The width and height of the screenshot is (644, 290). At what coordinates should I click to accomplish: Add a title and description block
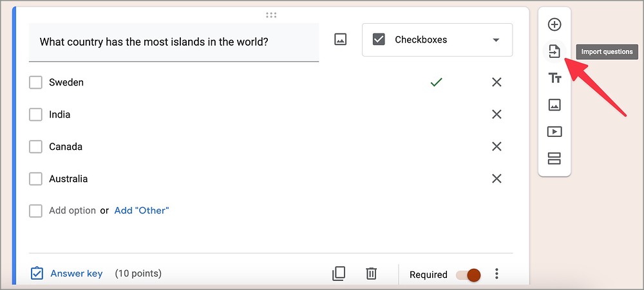(x=554, y=78)
